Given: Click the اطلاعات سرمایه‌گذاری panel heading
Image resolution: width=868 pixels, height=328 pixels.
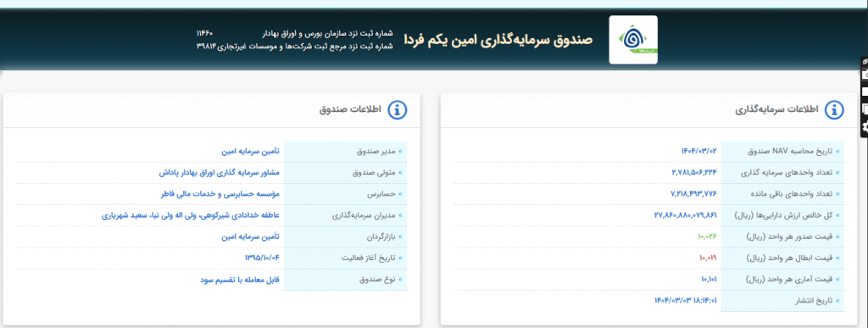Looking at the screenshot, I should point(776,110).
